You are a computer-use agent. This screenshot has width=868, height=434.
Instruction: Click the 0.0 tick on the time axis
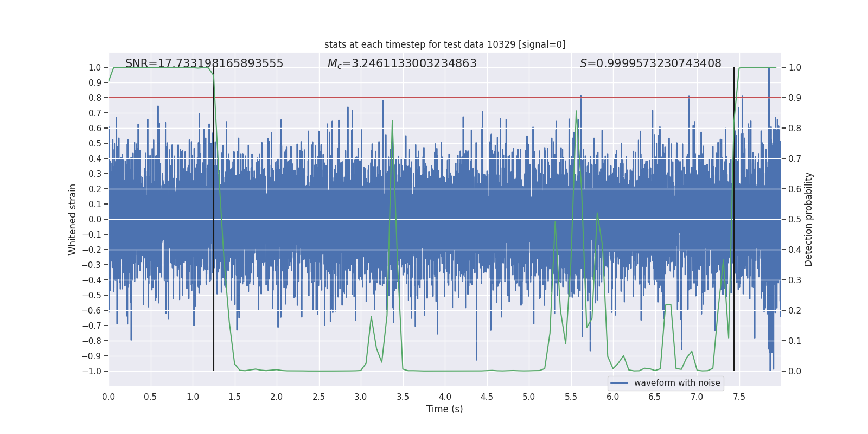click(x=108, y=397)
